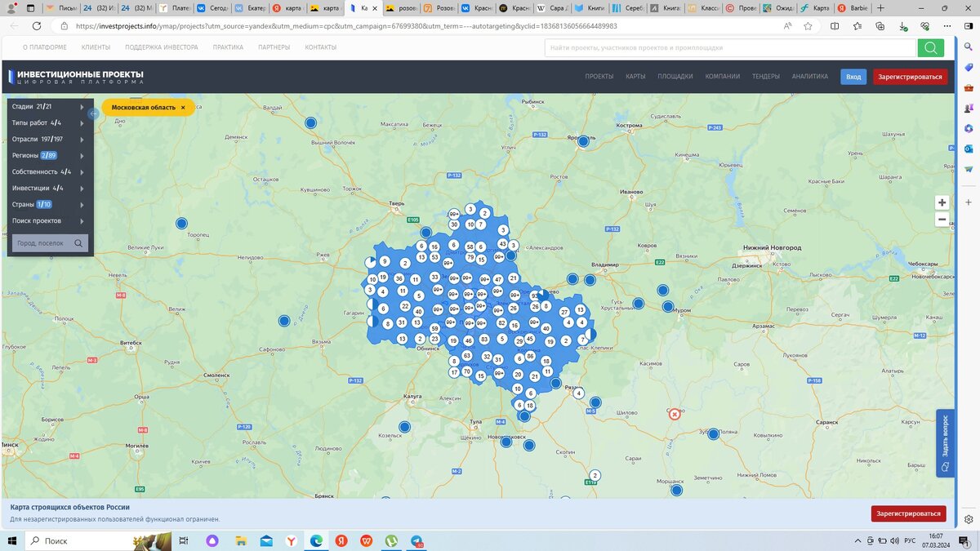Click the Edge back navigation arrow
Viewport: 980px width, 551px height.
point(16,25)
